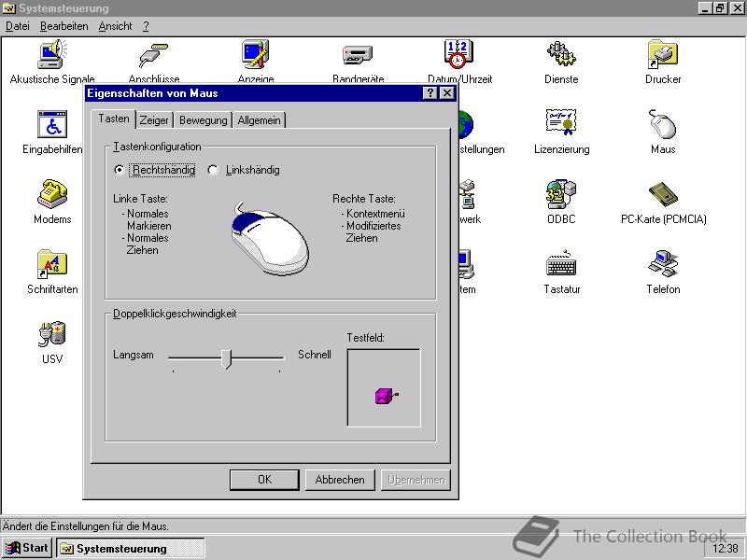Open the Bandgeräte tape devices icon

tap(358, 55)
